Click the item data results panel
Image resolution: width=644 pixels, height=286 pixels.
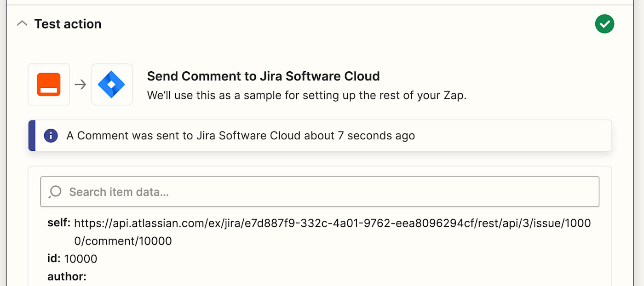pyautogui.click(x=320, y=226)
